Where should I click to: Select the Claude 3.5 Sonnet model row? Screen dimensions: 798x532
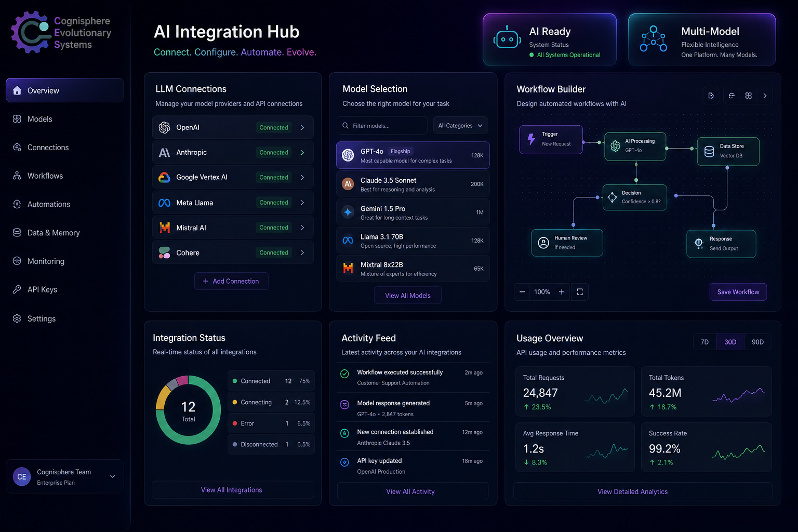pos(413,184)
